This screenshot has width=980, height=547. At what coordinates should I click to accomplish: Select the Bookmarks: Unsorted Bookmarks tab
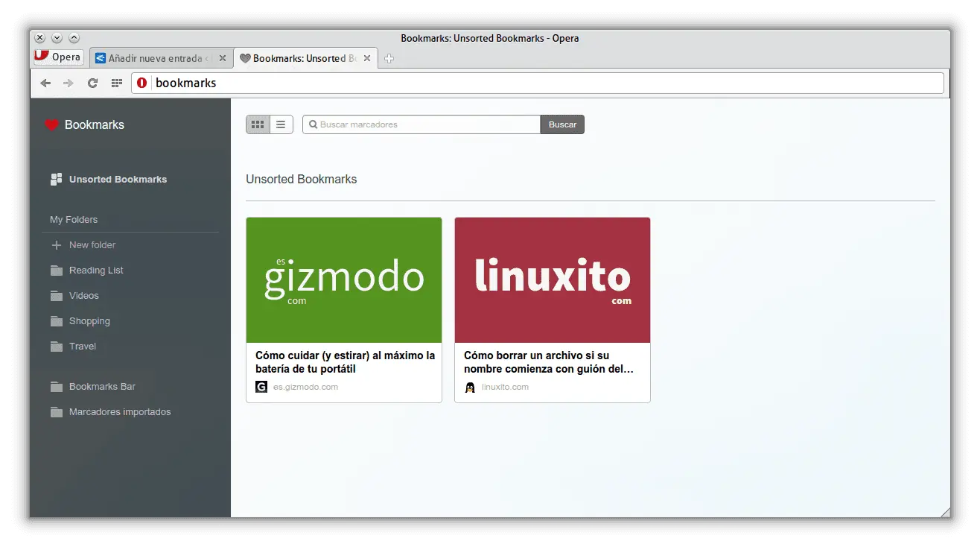[x=306, y=58]
